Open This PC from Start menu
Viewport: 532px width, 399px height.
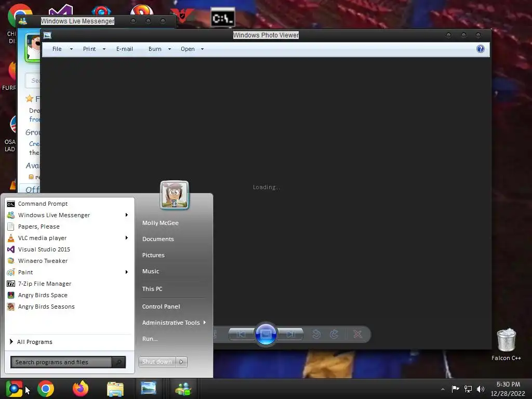click(152, 289)
